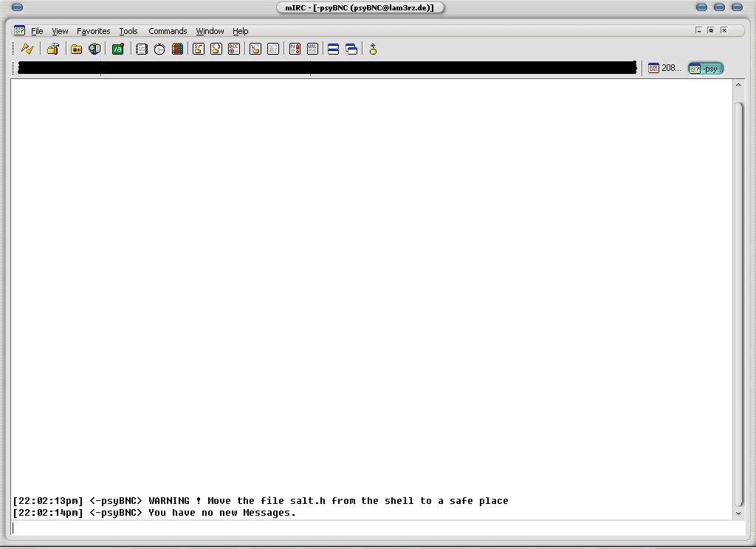Close the inner psyBNC child window
Screen dimensions: 756x549
724,30
